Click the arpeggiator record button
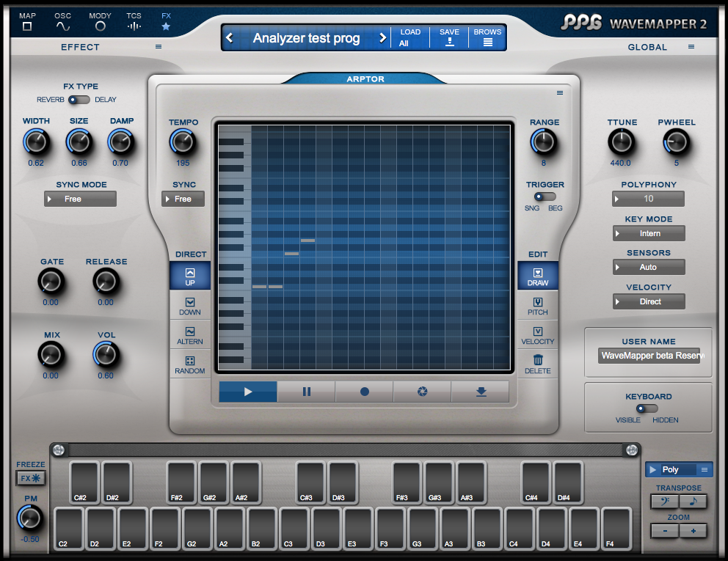Image resolution: width=728 pixels, height=561 pixels. point(365,392)
